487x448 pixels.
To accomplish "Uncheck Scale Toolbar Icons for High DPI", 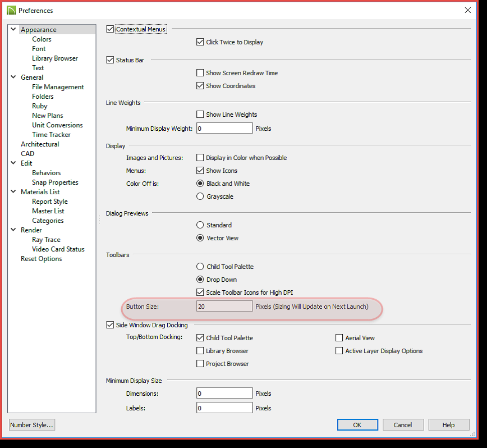I will (x=200, y=292).
